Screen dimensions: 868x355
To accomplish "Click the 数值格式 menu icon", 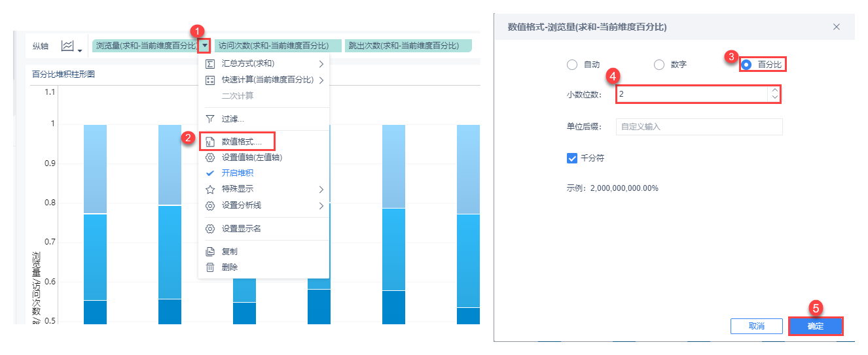I will [x=210, y=141].
